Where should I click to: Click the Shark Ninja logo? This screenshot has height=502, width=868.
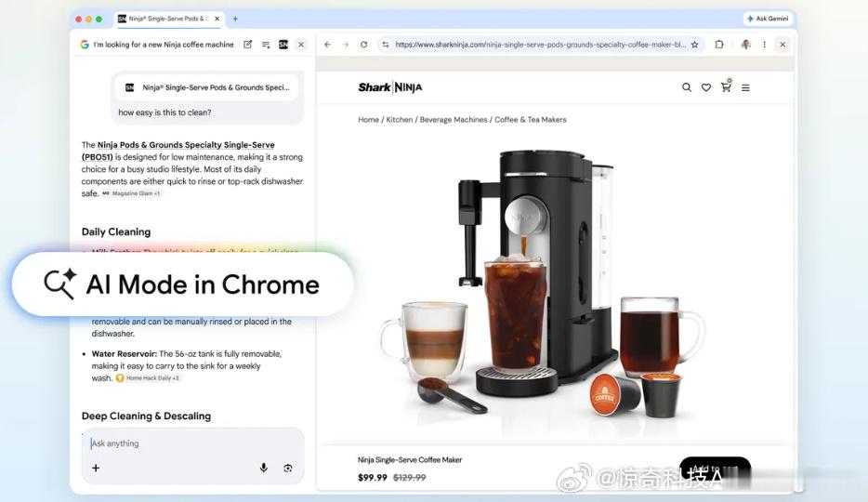pyautogui.click(x=390, y=87)
